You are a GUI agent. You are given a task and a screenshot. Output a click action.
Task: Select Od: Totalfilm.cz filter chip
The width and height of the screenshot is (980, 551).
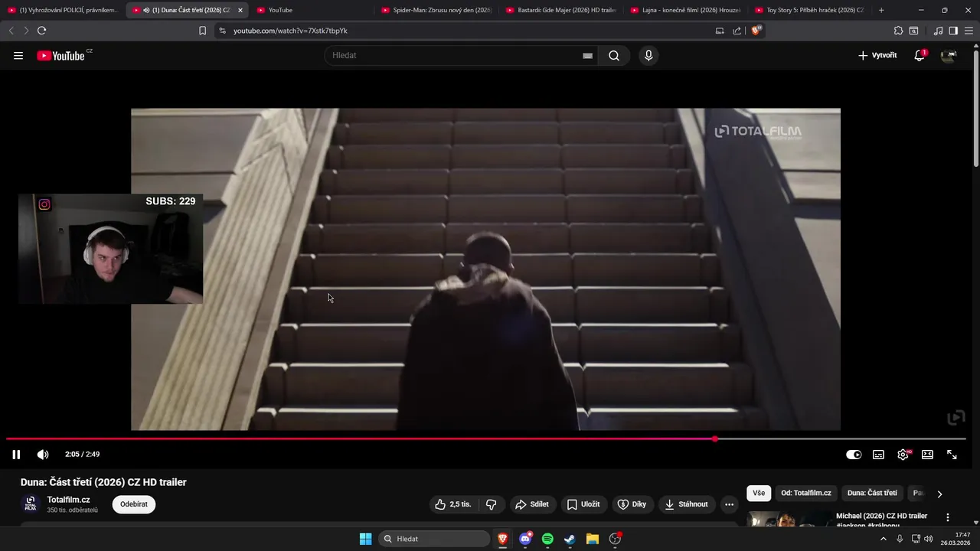click(x=805, y=494)
